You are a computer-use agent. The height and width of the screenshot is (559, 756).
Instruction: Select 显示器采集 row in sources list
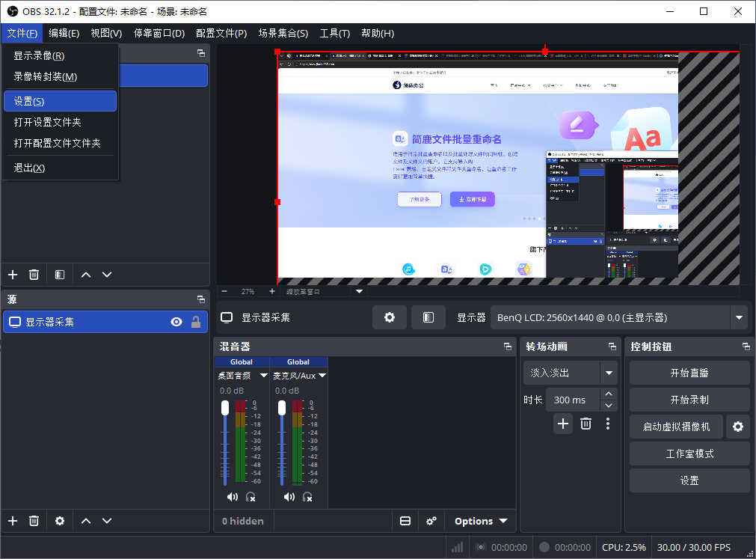(105, 322)
